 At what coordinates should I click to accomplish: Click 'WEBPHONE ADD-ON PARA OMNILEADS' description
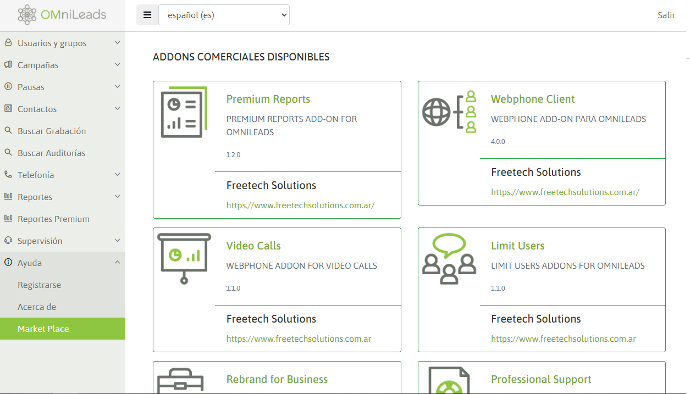point(569,119)
